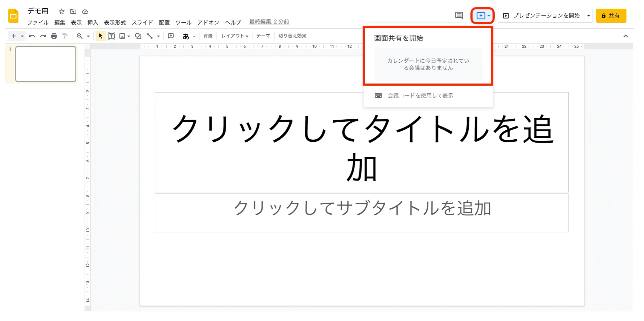Open the ファイル menu
This screenshot has width=644, height=321.
point(38,22)
